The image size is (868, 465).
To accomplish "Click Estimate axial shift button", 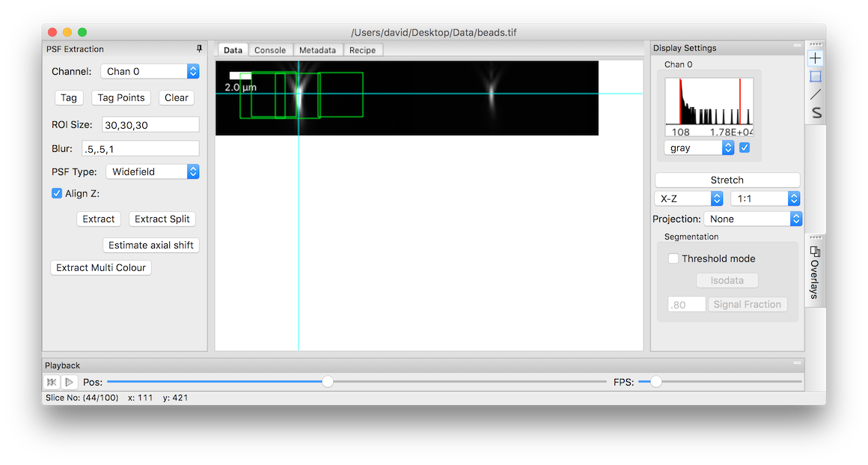I will (x=151, y=245).
